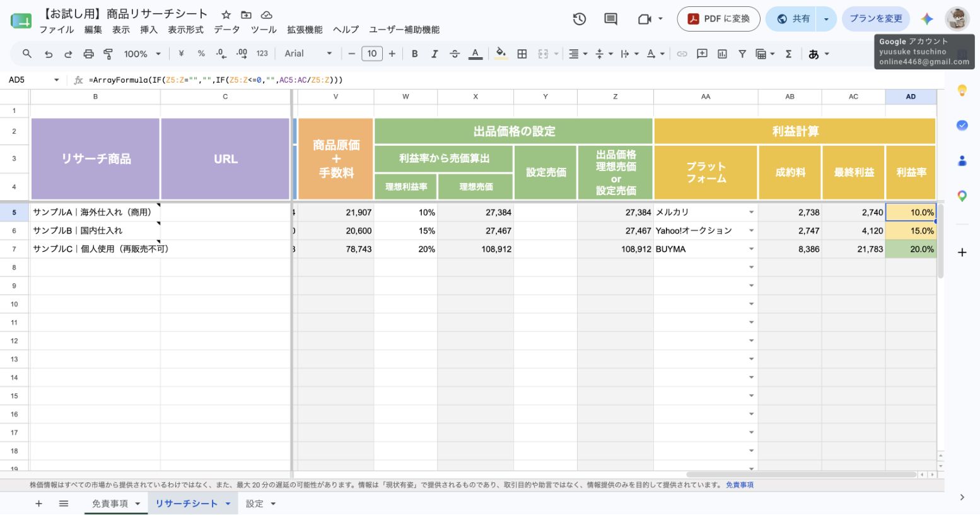Click the Undo arrow icon
Screen dimensions: 980x515
click(48, 54)
